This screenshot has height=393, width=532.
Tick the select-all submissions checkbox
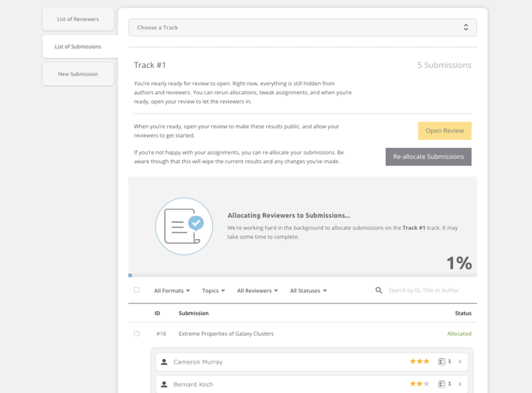137,290
